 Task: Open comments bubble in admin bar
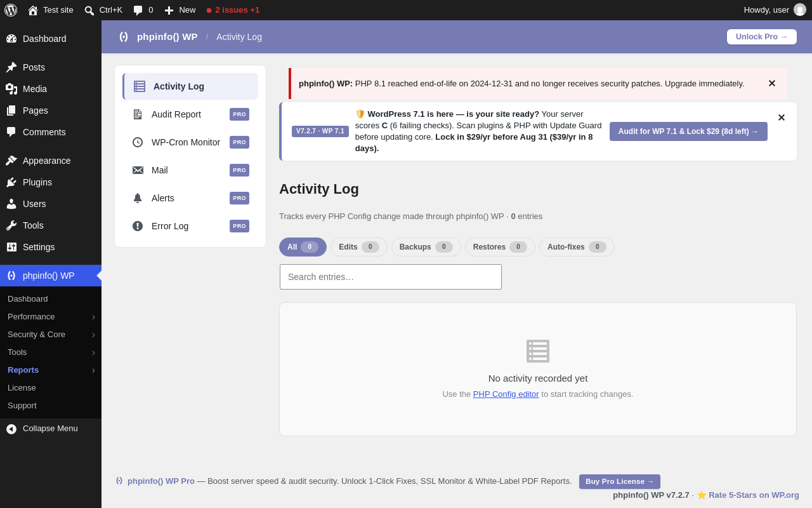(138, 10)
